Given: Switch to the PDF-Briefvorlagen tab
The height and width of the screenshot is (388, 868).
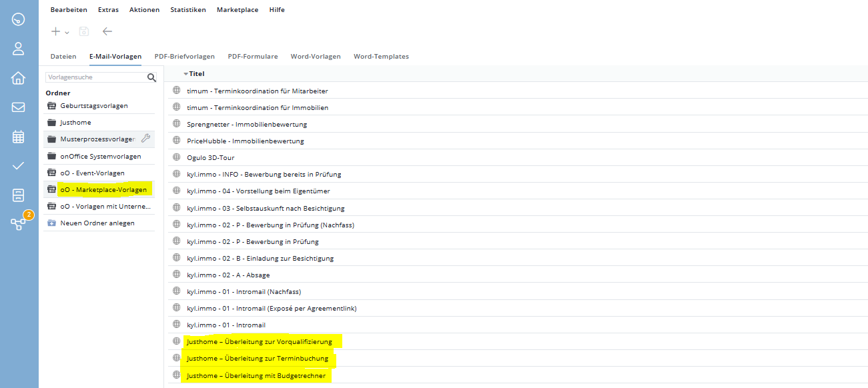Looking at the screenshot, I should tap(184, 57).
